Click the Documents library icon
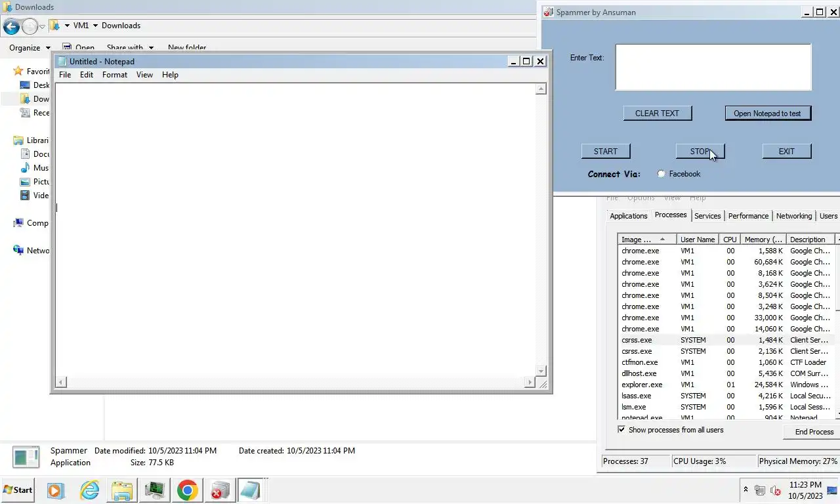Screen dimensions: 840x504 coord(25,154)
